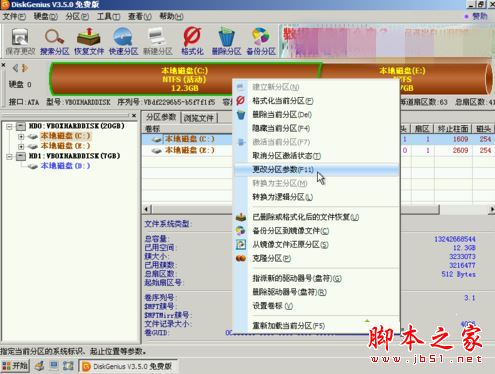Click the 保存更改 toolbar icon
Viewport: 495px width, 374px height.
[x=20, y=37]
